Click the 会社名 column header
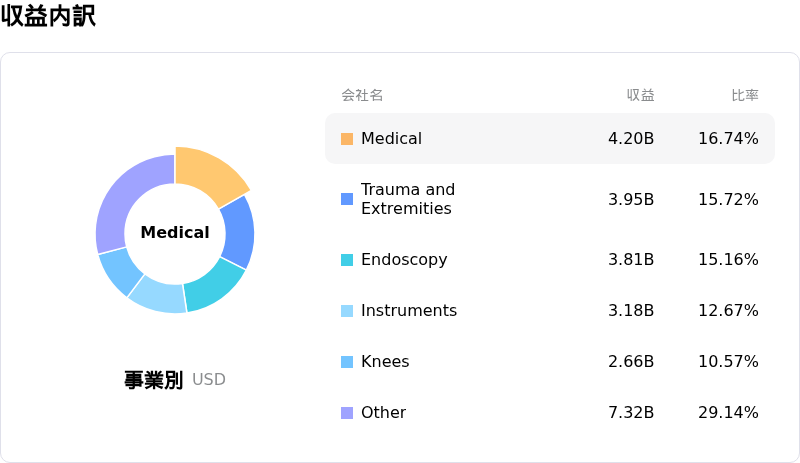Screen dimensions: 800x463 point(362,95)
